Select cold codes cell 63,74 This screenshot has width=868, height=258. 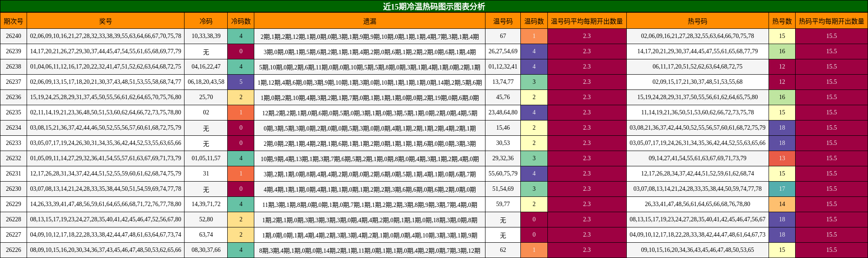tap(206, 235)
